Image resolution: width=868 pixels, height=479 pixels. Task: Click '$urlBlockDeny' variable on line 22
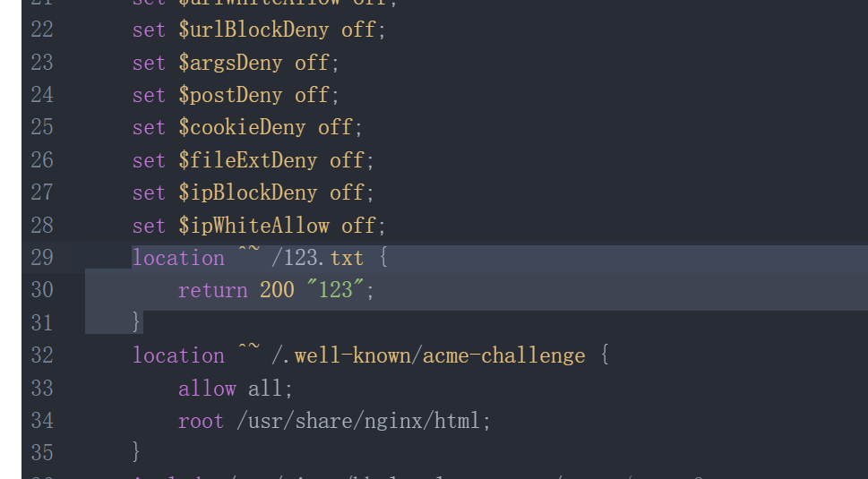tap(254, 30)
